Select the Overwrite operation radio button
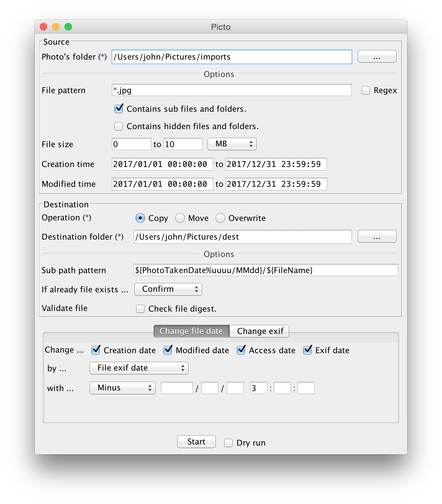 pyautogui.click(x=220, y=218)
